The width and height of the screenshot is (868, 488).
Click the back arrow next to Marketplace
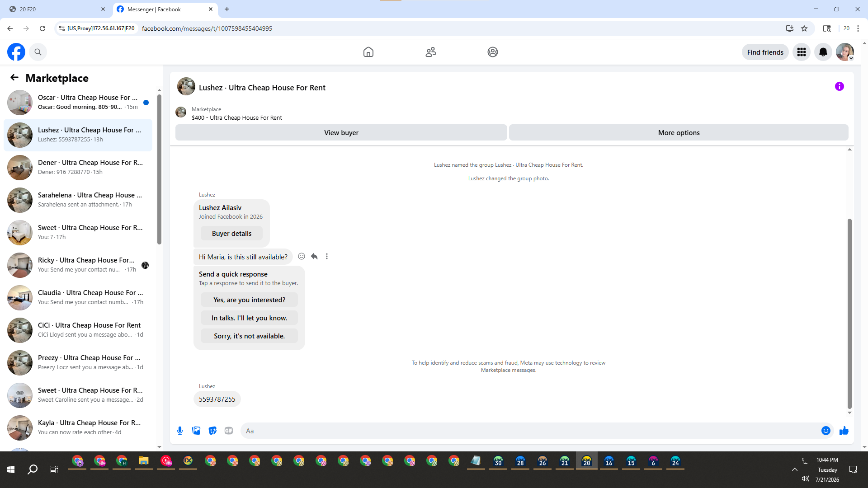click(x=14, y=78)
